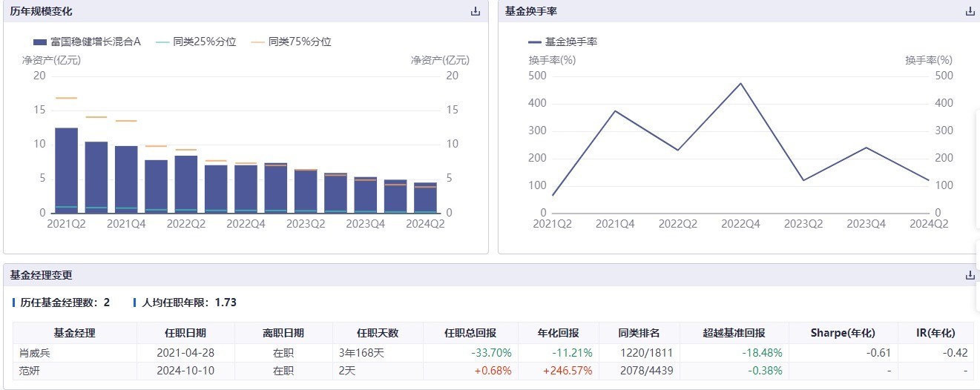Open fund manager 范妍's profile
Screen dimensions: 980x390
click(30, 371)
